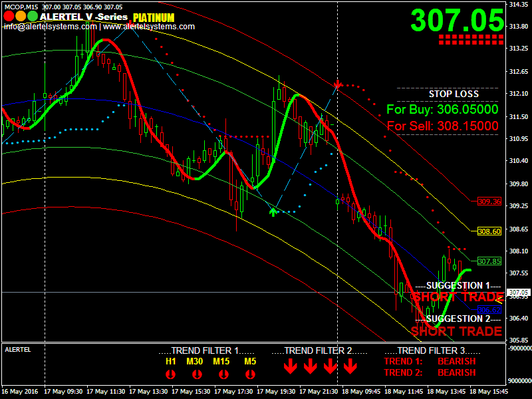Click the 18 May 15:45 time label

tap(489, 392)
